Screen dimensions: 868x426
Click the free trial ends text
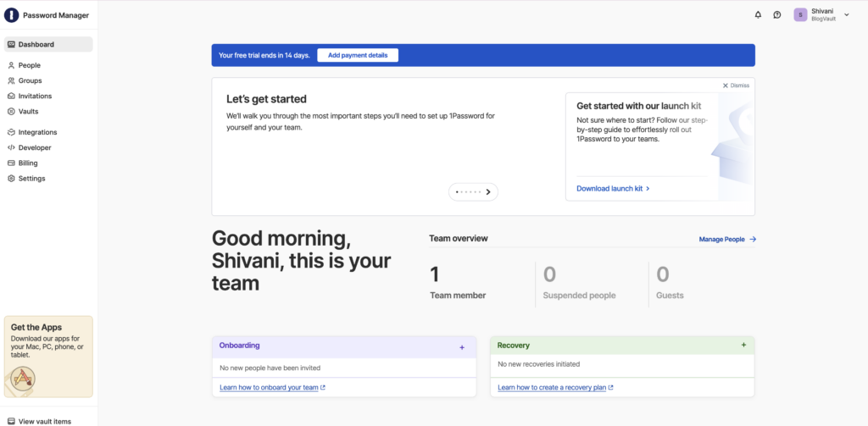tap(264, 55)
